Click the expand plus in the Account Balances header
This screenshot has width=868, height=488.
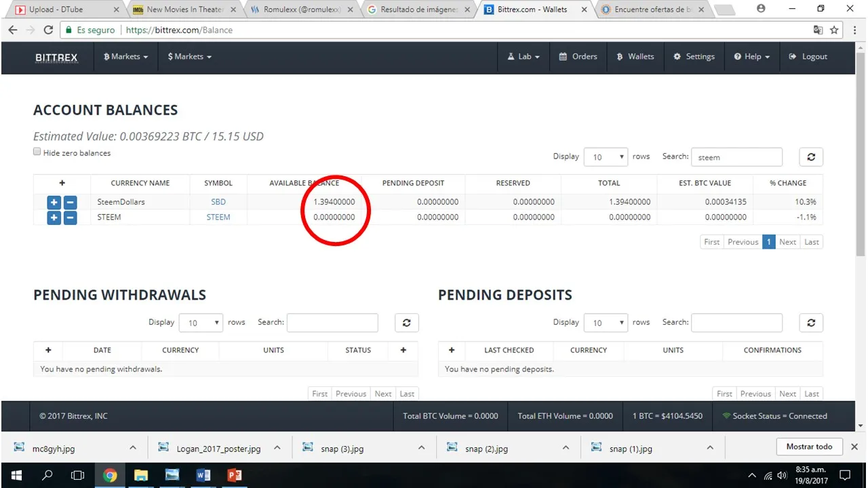coord(62,183)
